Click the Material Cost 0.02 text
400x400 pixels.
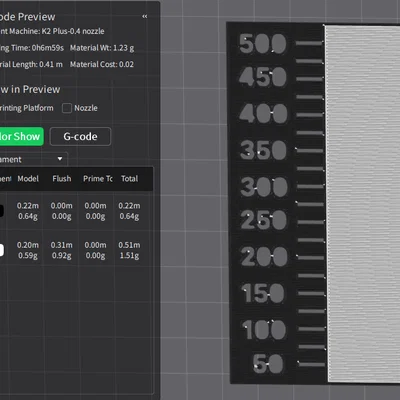click(102, 64)
